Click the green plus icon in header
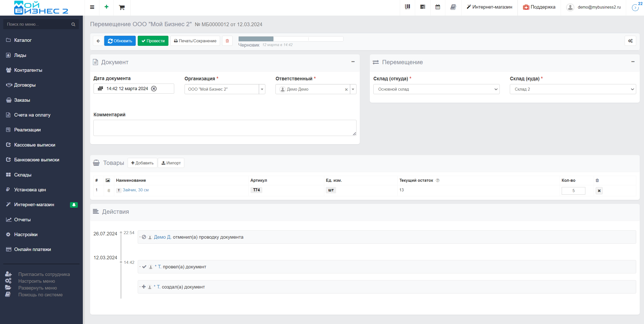This screenshot has width=644, height=324. point(106,7)
